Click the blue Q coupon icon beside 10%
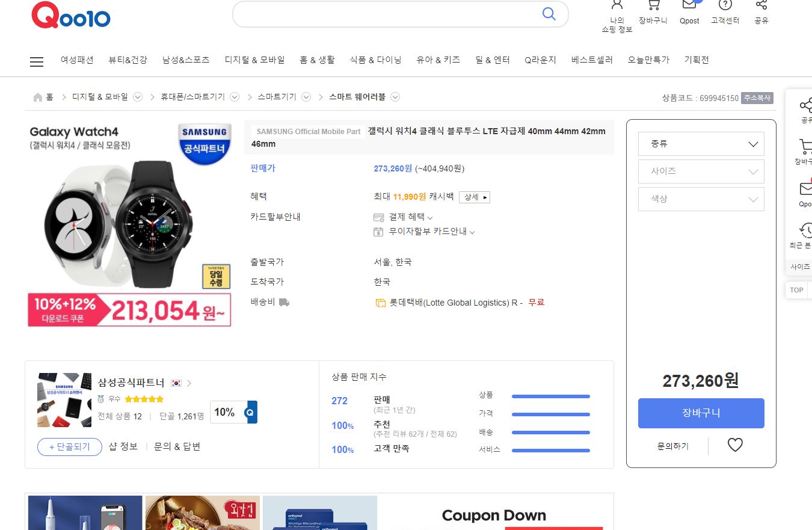This screenshot has height=530, width=812. tap(251, 412)
